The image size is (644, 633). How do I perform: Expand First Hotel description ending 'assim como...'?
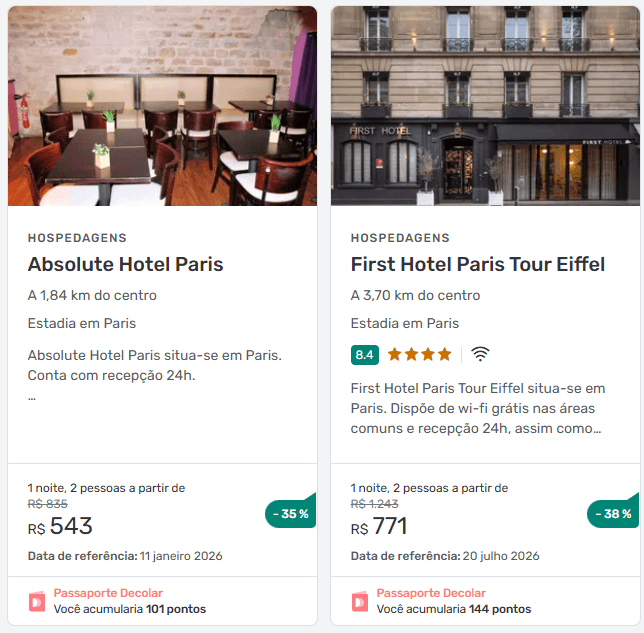476,428
